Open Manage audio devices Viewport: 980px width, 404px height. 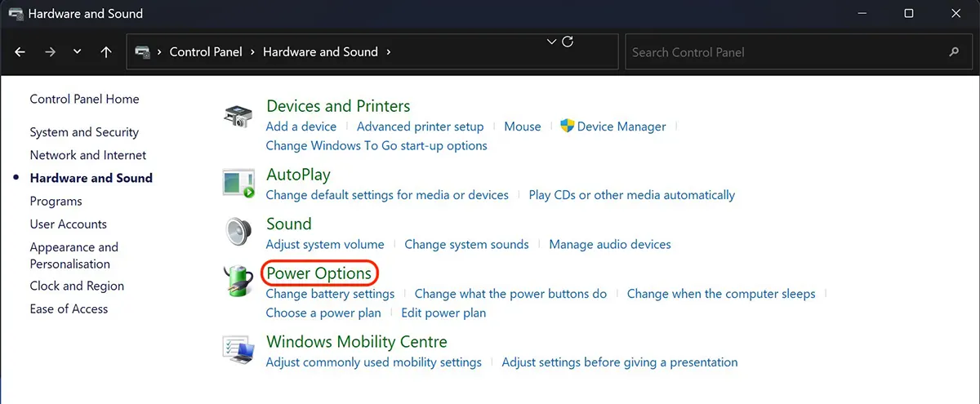click(x=610, y=244)
